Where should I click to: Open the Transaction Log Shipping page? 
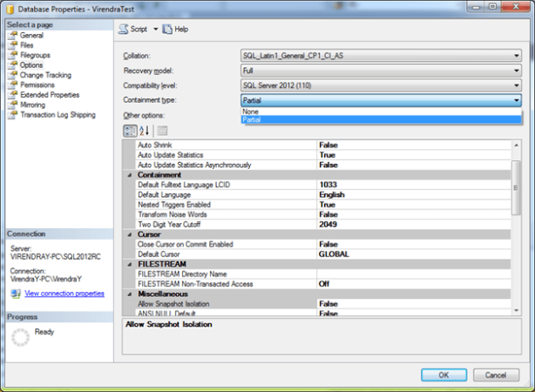[57, 114]
